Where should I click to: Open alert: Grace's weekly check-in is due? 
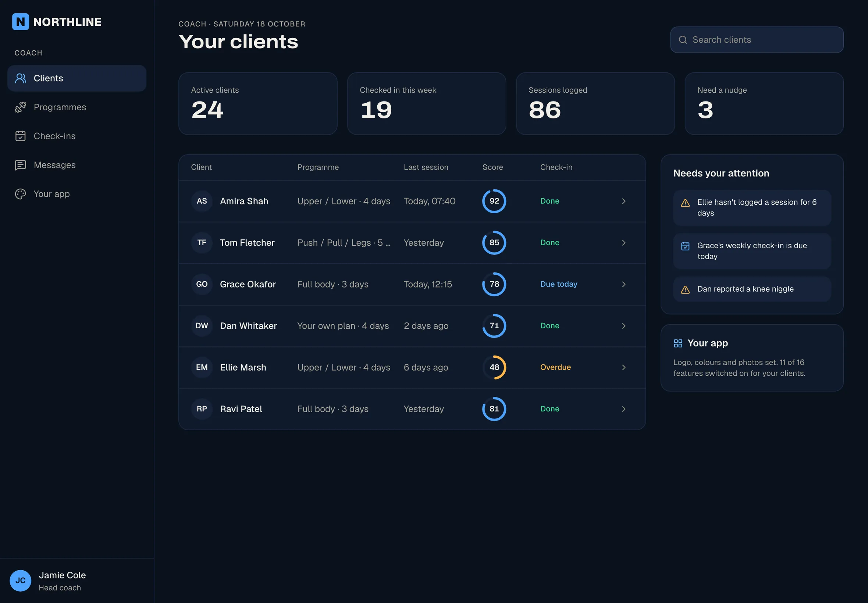753,251
